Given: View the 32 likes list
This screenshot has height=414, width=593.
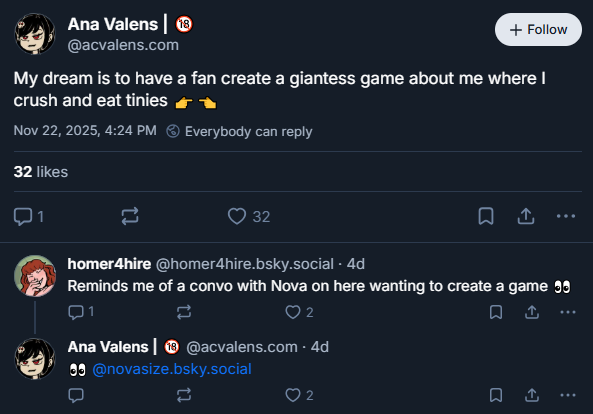Looking at the screenshot, I should coord(41,172).
